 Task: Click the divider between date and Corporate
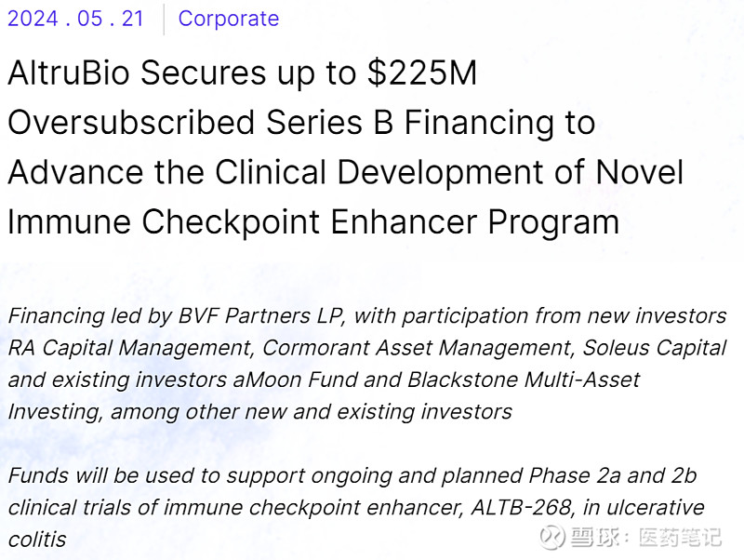coord(164,19)
